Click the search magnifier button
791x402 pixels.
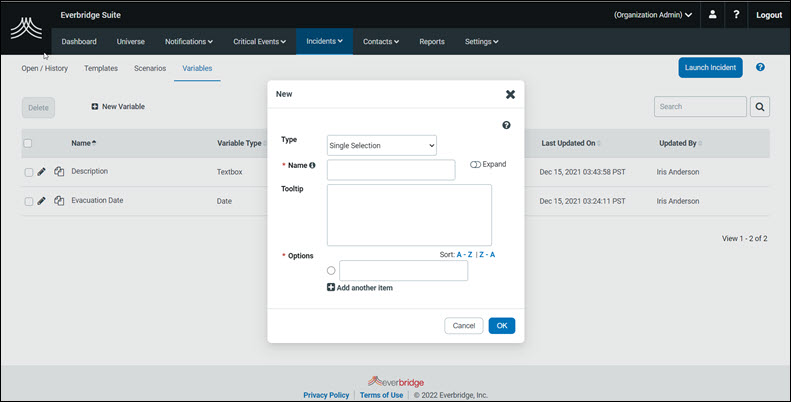[760, 106]
